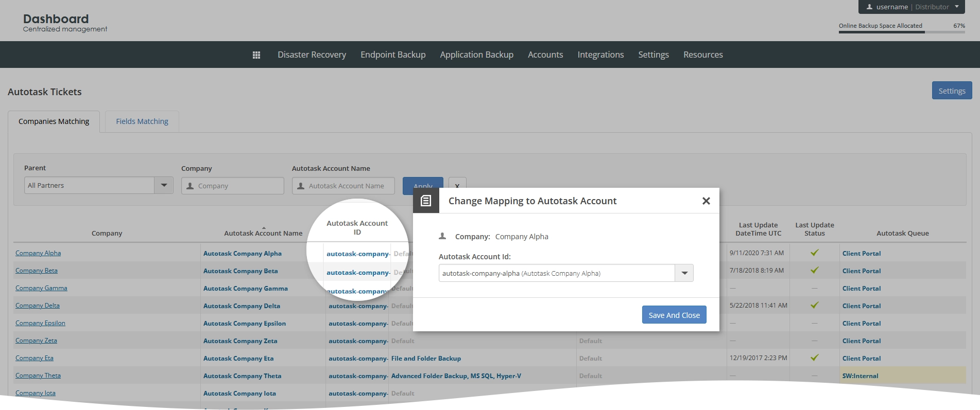Click Save And Close button
Image resolution: width=980 pixels, height=410 pixels.
click(x=674, y=315)
